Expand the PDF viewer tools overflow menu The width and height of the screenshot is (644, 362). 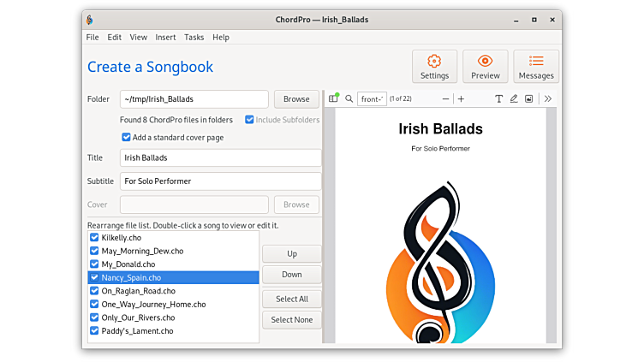pos(548,99)
